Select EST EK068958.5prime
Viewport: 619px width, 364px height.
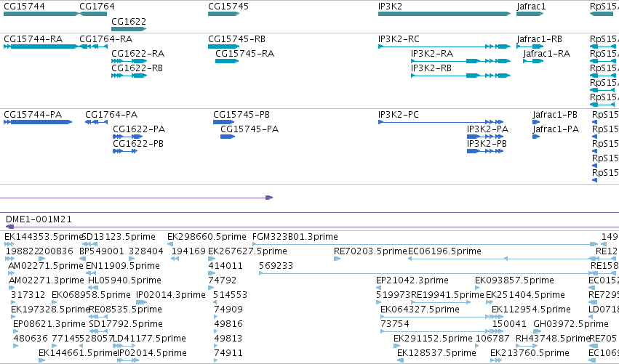(54, 302)
